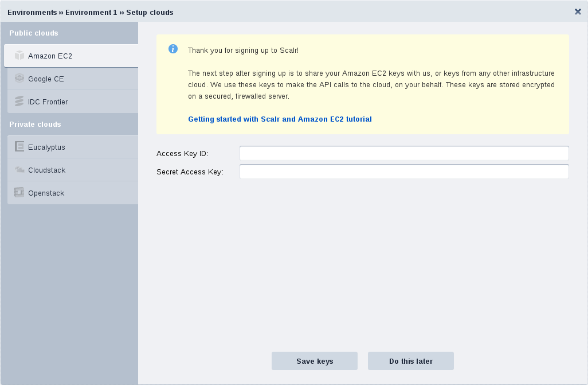Click the blue info icon in notice

(173, 49)
